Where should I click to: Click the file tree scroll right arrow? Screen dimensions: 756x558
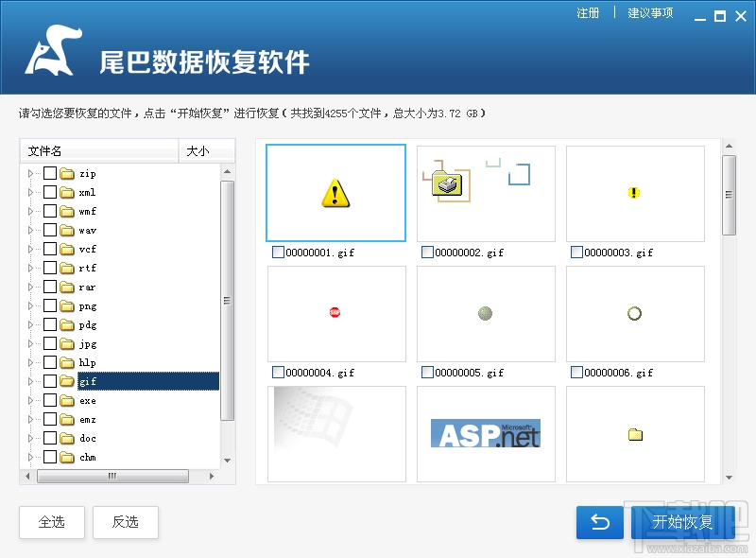click(211, 476)
